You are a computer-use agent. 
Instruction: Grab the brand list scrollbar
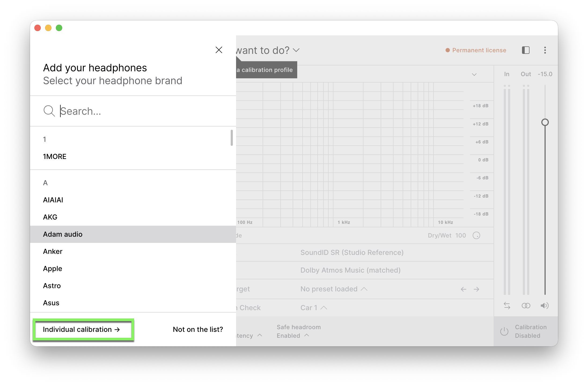(232, 138)
